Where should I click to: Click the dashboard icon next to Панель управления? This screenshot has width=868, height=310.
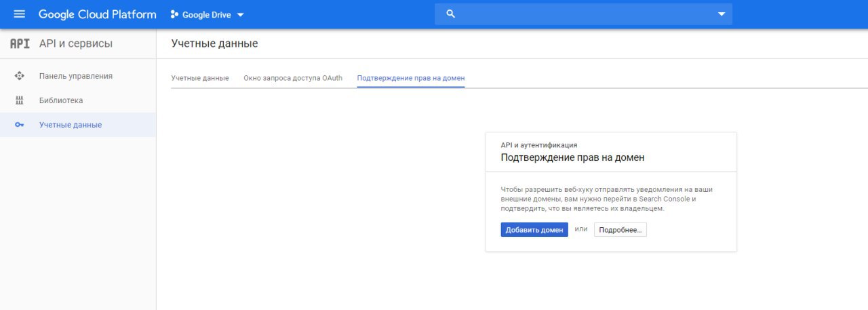(19, 76)
